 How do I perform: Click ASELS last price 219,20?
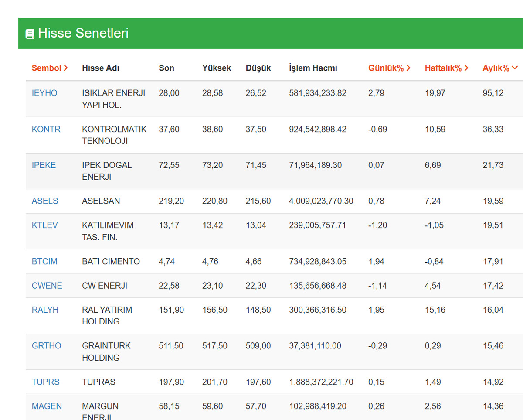(x=171, y=201)
